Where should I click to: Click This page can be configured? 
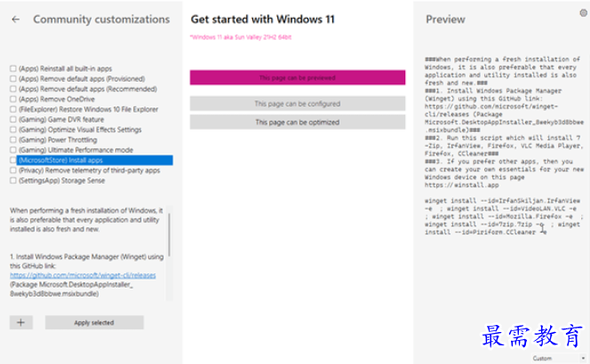point(298,103)
